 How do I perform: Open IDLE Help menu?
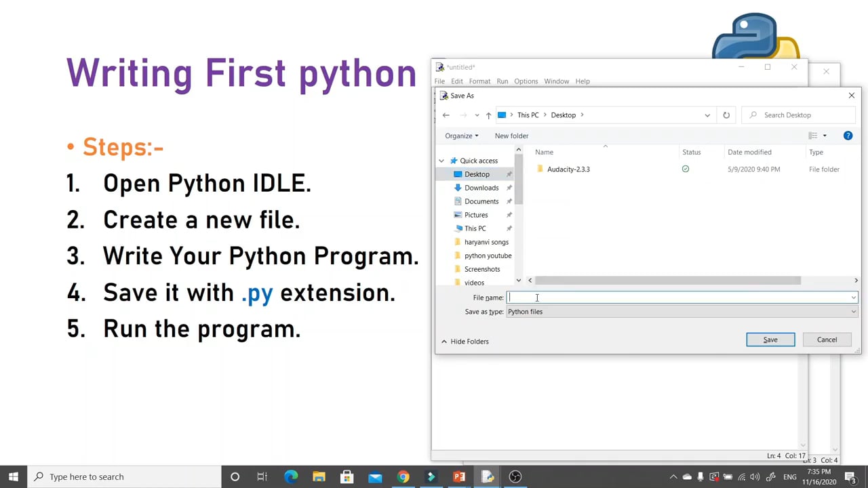pos(583,81)
